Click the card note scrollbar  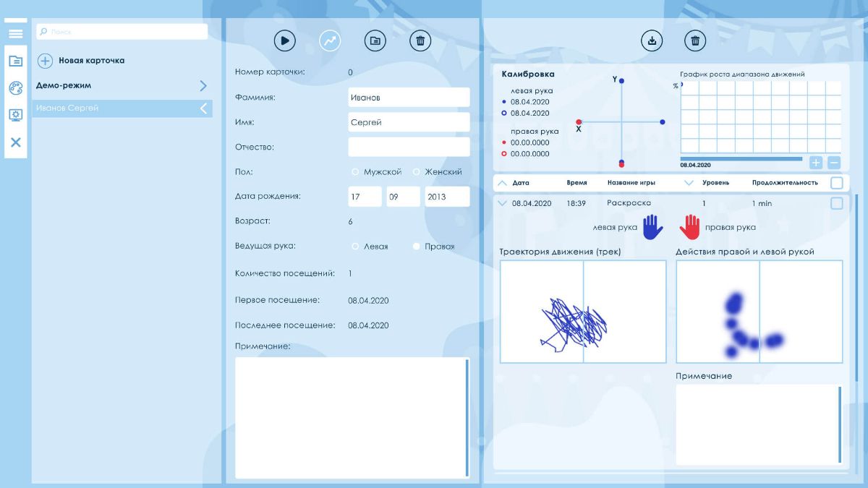tap(467, 417)
